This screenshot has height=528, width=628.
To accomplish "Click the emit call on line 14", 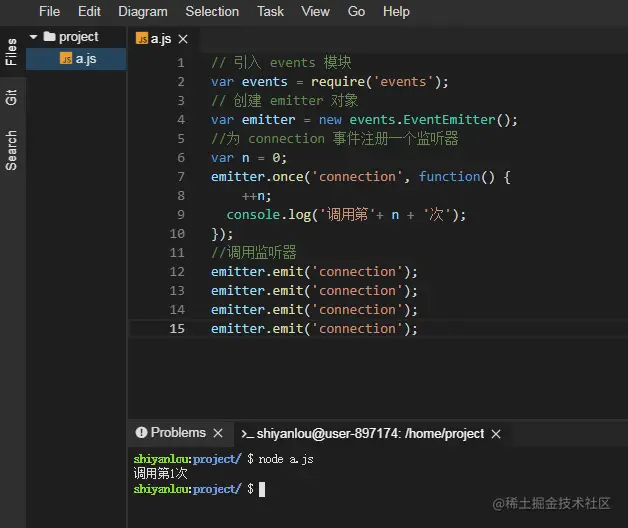I will pos(314,310).
